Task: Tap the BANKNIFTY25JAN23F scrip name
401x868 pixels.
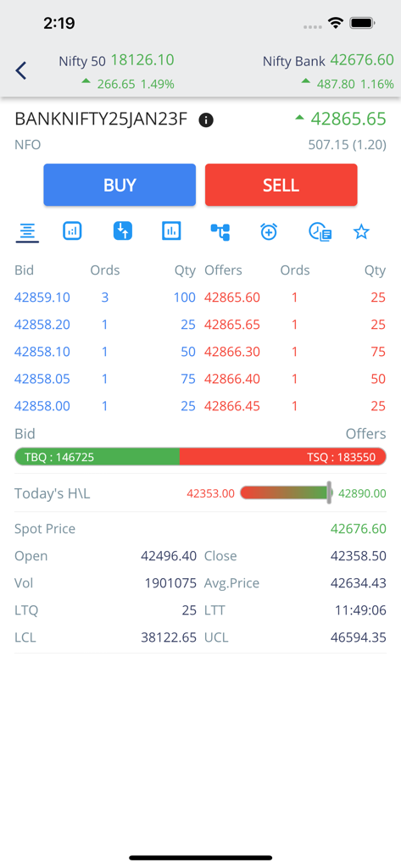Action: click(101, 119)
